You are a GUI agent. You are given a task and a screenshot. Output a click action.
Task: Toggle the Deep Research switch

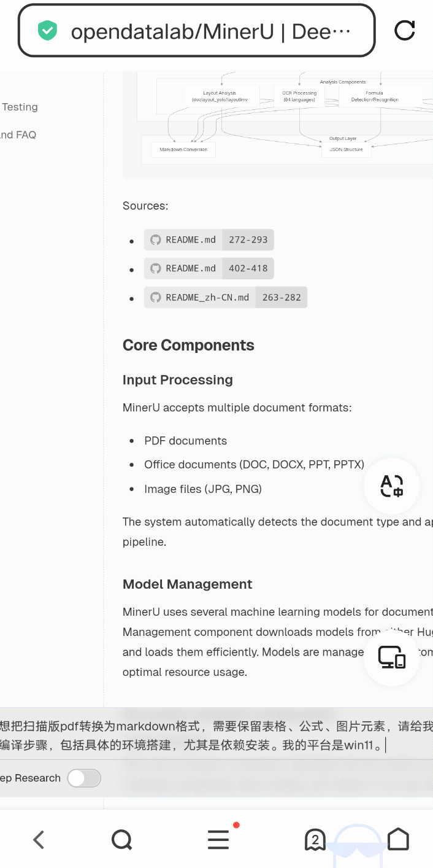click(x=83, y=778)
